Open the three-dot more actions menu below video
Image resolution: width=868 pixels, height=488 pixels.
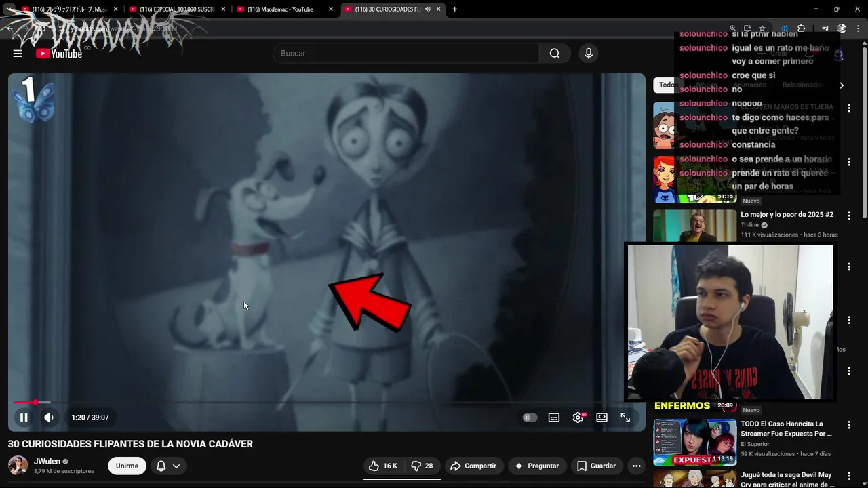[636, 466]
